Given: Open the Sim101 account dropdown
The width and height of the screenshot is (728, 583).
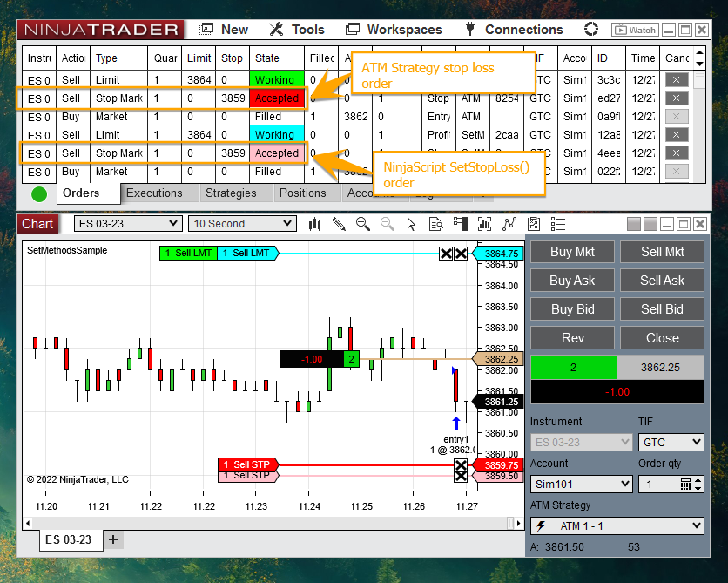Looking at the screenshot, I should [582, 484].
